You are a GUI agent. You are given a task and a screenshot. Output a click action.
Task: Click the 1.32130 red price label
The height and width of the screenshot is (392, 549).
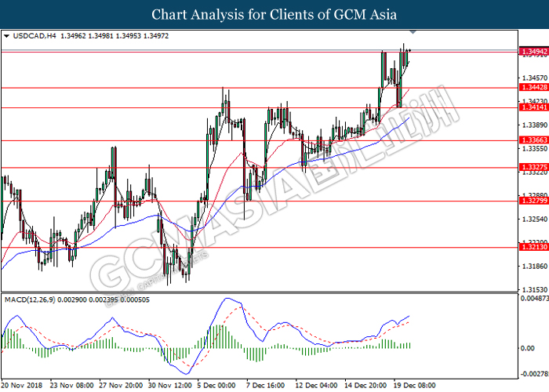pos(534,247)
